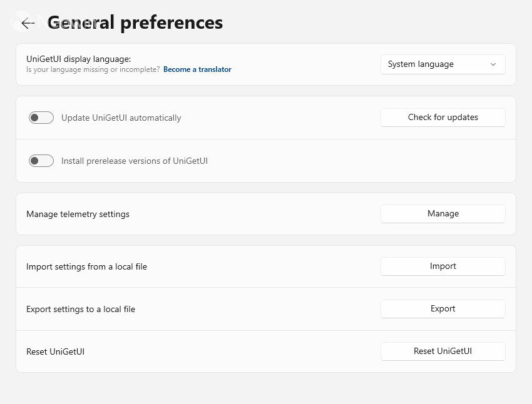Open the System language dropdown
The image size is (532, 404).
coord(442,64)
